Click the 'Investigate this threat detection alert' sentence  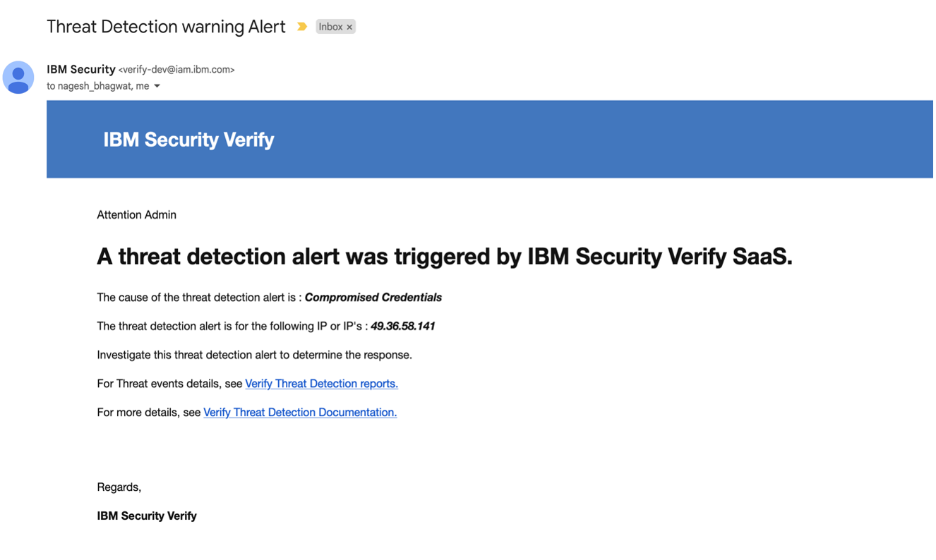[x=254, y=355]
